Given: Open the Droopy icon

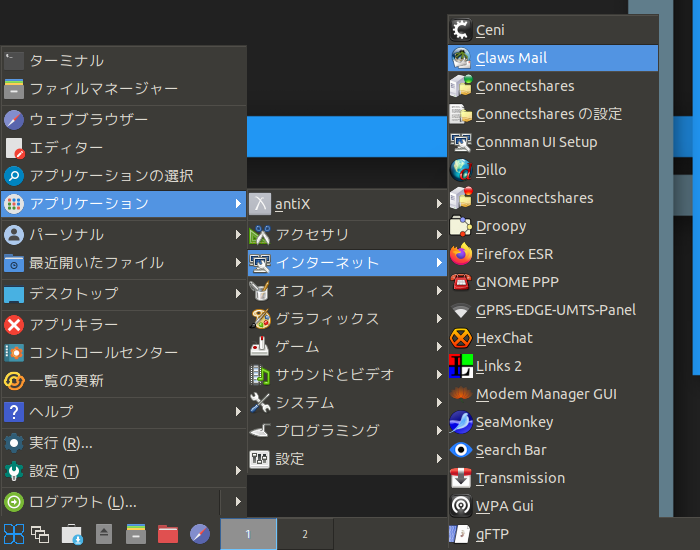Looking at the screenshot, I should click(460, 226).
